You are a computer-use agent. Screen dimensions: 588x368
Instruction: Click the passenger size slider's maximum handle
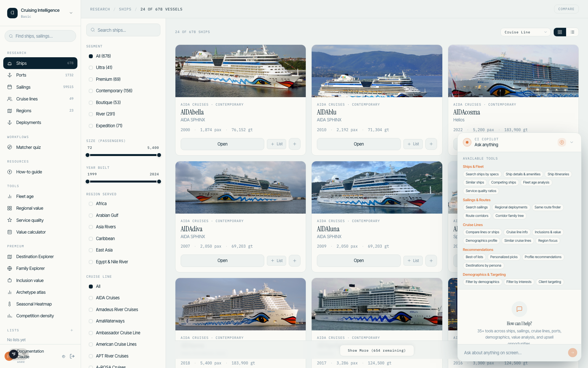(x=159, y=155)
